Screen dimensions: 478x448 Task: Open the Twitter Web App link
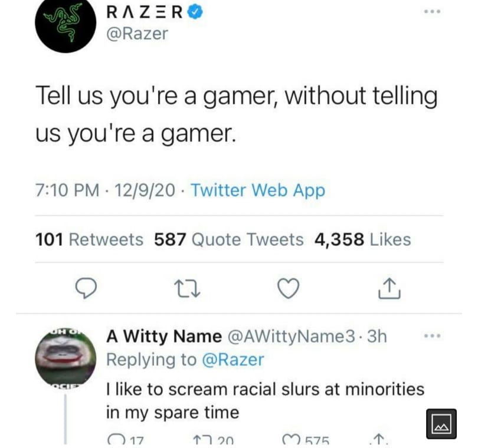(x=258, y=190)
